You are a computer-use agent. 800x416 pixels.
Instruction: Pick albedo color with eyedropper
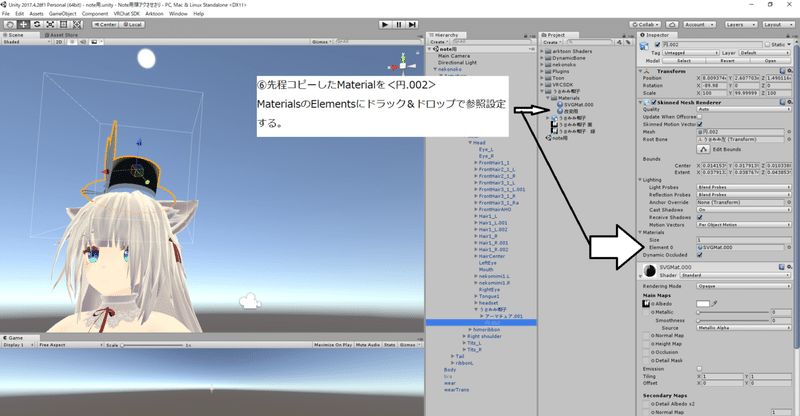tap(715, 304)
